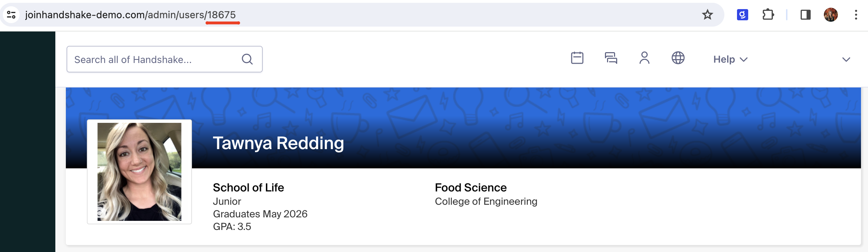Viewport: 868px width, 252px height.
Task: Bookmark this page with the star icon
Action: [x=707, y=15]
